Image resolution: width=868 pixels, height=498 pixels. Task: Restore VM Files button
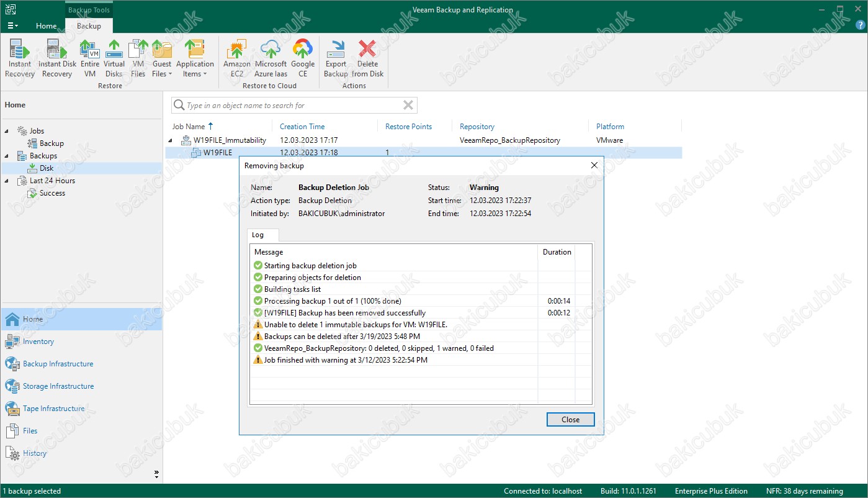pos(138,58)
